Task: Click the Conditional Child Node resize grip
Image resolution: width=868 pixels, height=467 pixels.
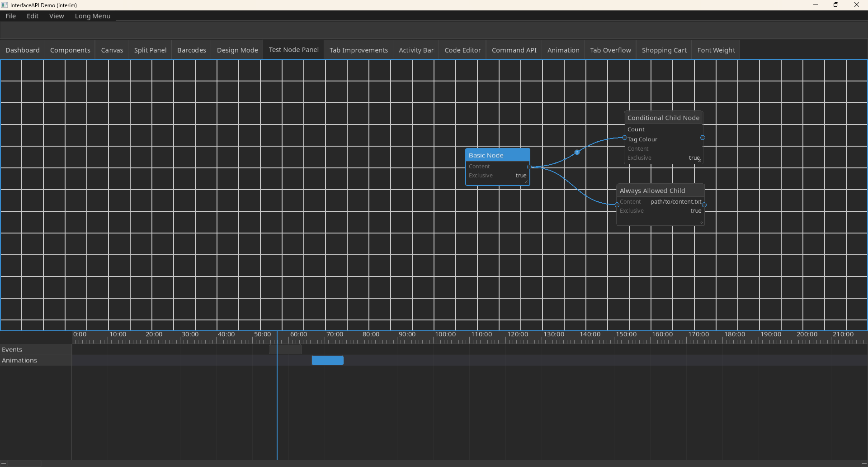Action: coord(699,160)
